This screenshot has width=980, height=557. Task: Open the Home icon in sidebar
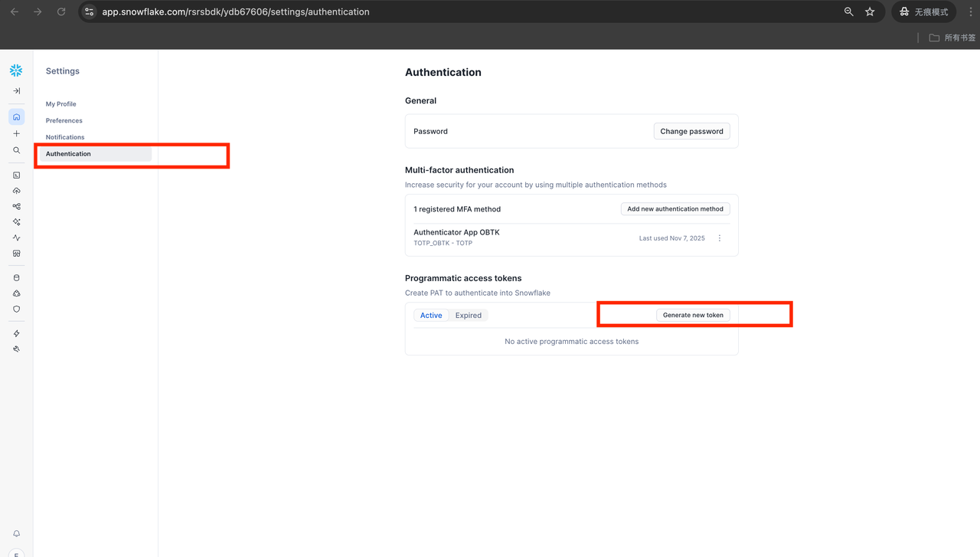16,117
